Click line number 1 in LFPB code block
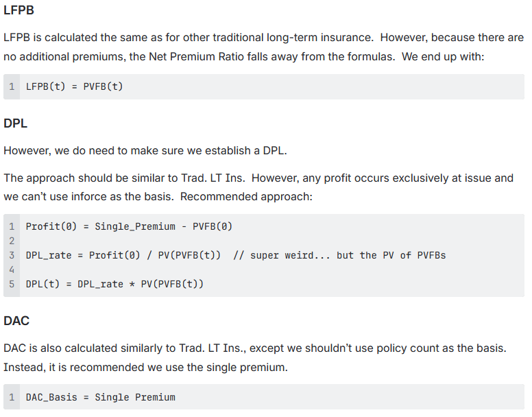This screenshot has width=532, height=417. 12,86
